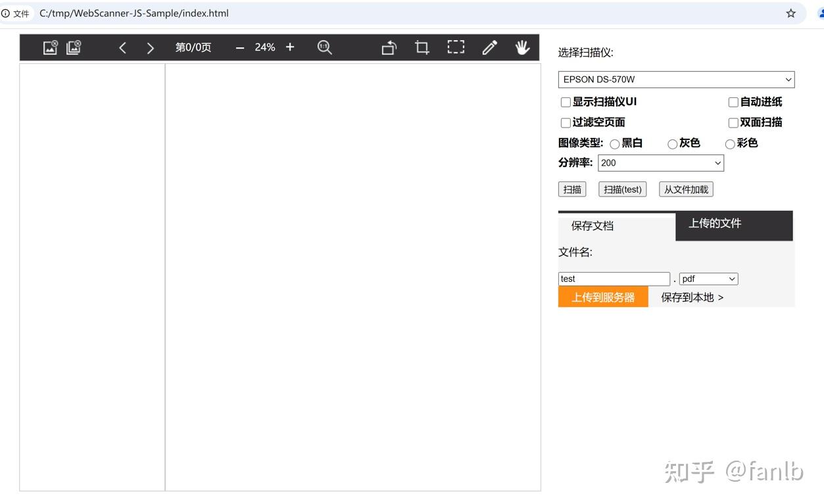Bookmark page with the star icon
The width and height of the screenshot is (824, 504).
coord(791,13)
